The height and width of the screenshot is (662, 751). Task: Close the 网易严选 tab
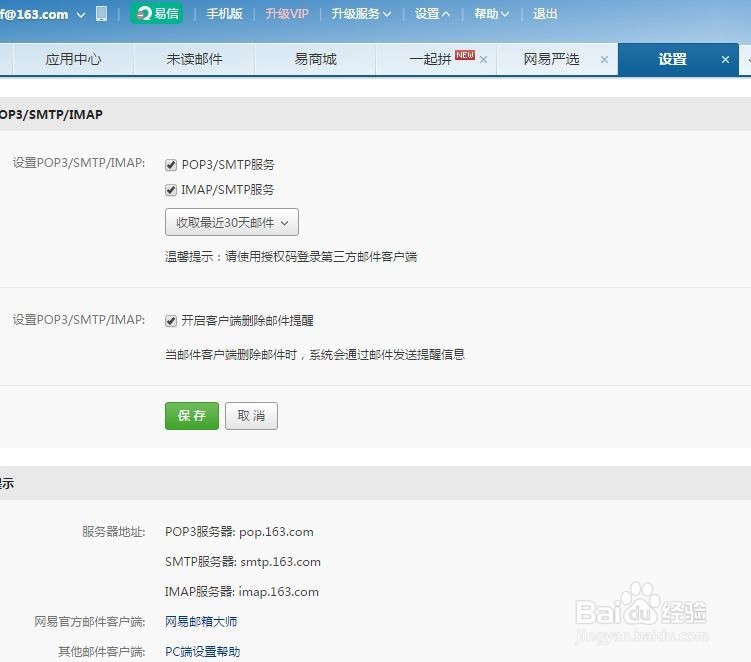tap(604, 60)
